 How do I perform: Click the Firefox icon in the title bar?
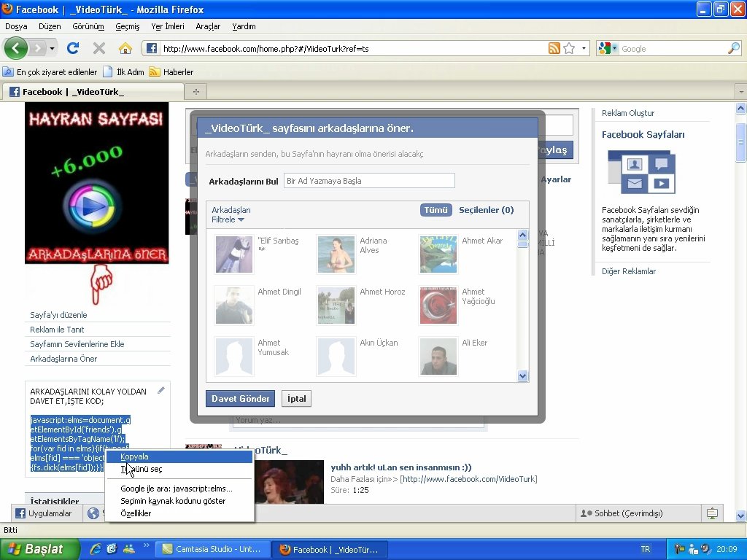click(7, 9)
